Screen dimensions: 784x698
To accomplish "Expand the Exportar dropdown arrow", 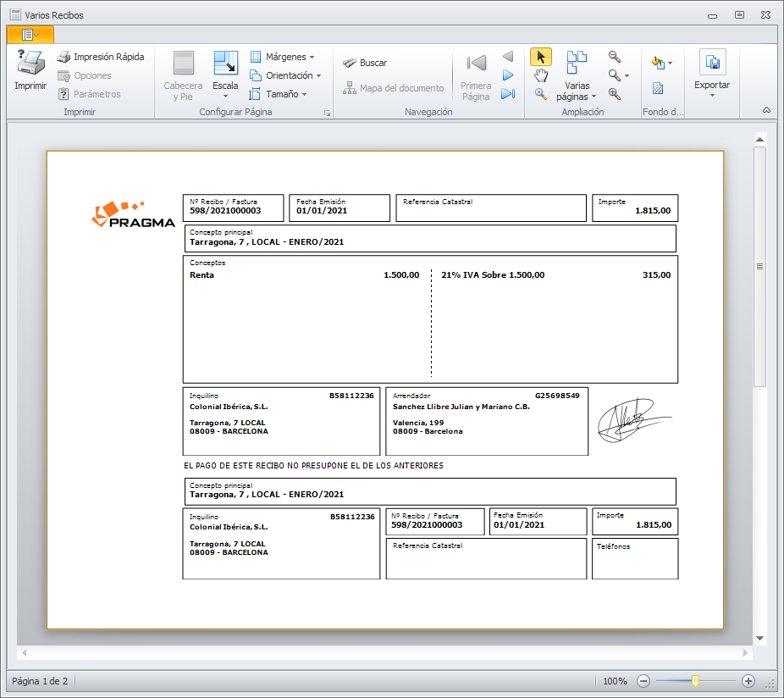I will point(713,95).
